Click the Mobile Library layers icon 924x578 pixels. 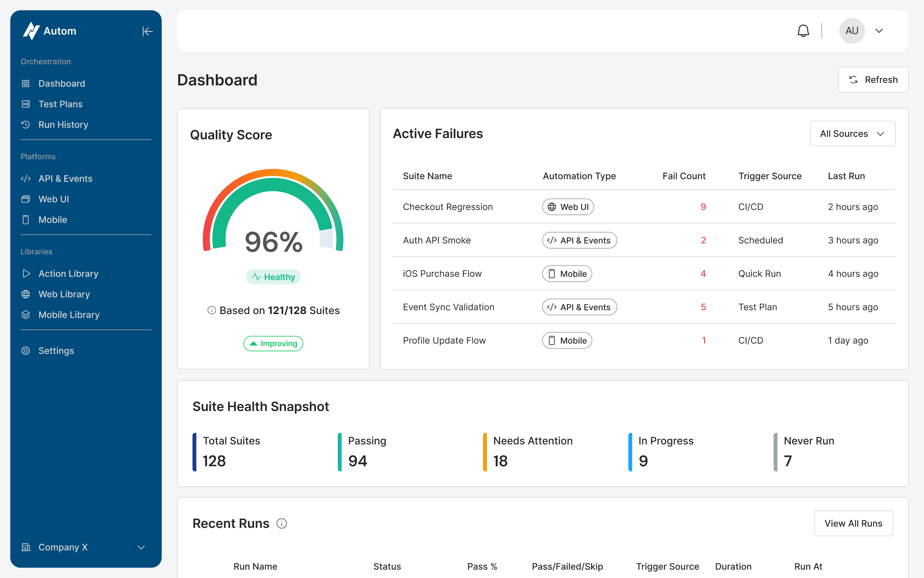[x=25, y=315]
